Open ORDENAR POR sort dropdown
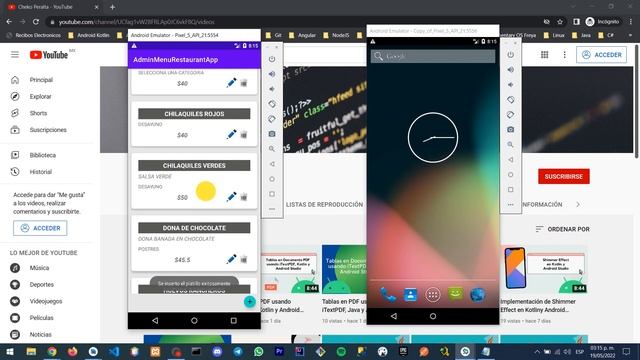Screen dimensions: 640x360 click(562, 229)
